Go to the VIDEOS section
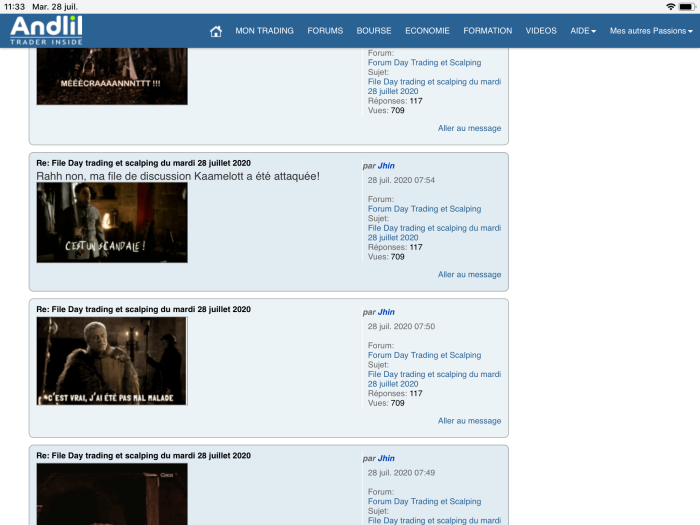The width and height of the screenshot is (700, 525). pos(541,31)
